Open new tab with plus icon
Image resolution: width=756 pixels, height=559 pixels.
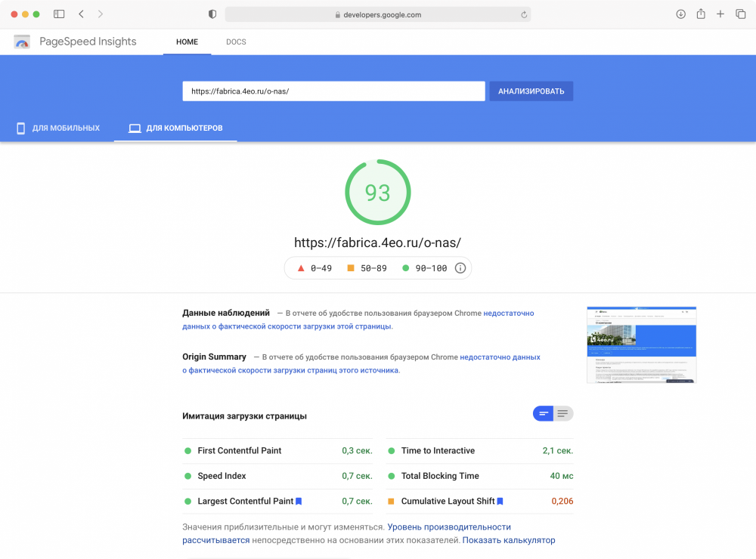[720, 14]
